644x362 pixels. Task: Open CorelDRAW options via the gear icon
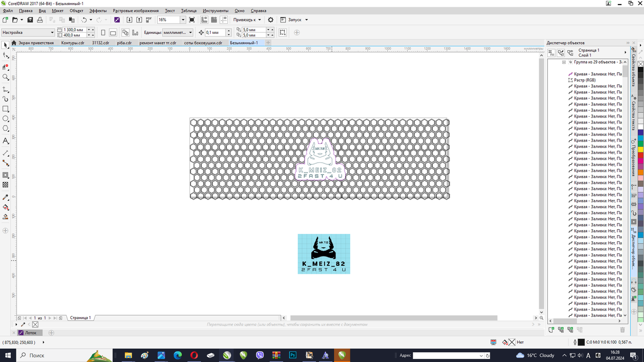[x=270, y=20]
